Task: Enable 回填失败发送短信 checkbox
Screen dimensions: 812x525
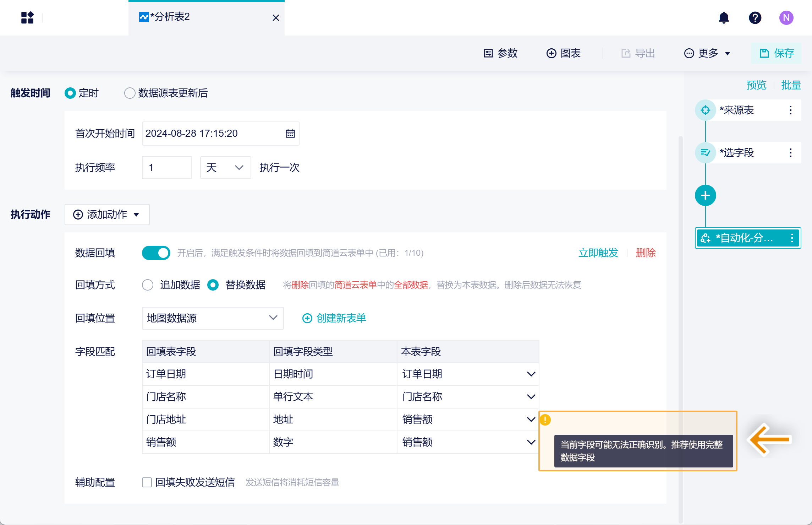Action: 147,482
